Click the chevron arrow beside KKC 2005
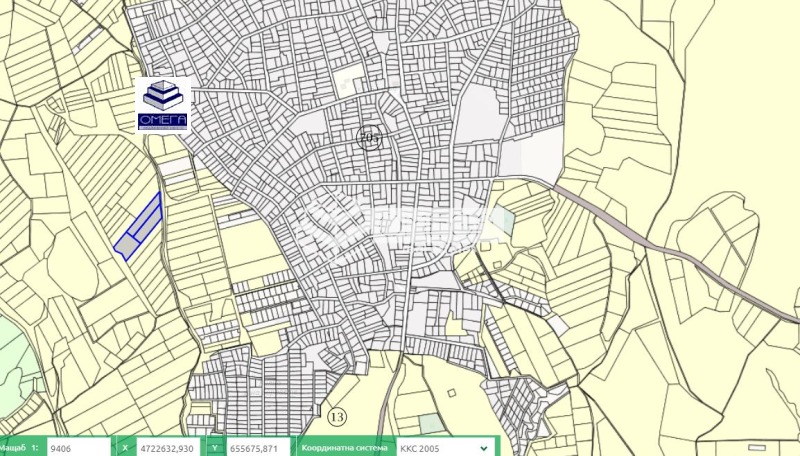This screenshot has width=800, height=456. 485,449
